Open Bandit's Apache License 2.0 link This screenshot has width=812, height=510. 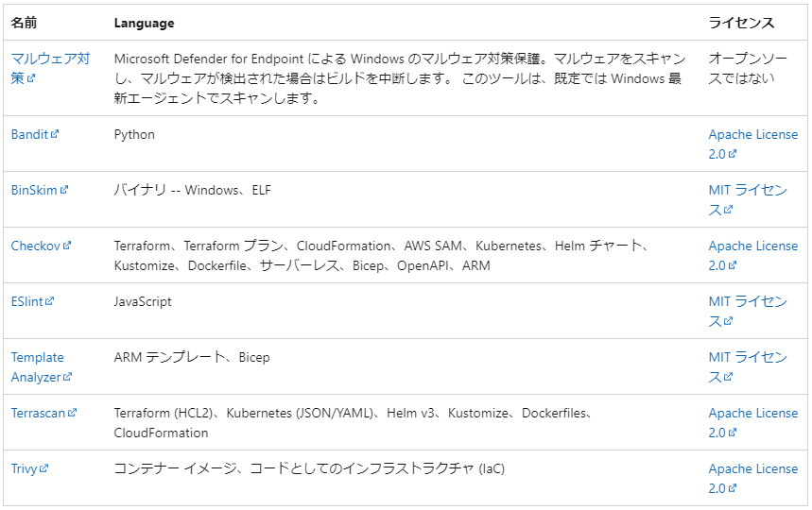pyautogui.click(x=753, y=144)
